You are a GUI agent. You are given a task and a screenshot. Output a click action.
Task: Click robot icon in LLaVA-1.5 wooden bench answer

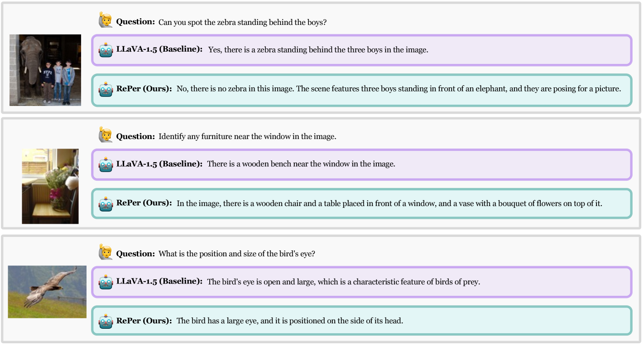click(106, 164)
